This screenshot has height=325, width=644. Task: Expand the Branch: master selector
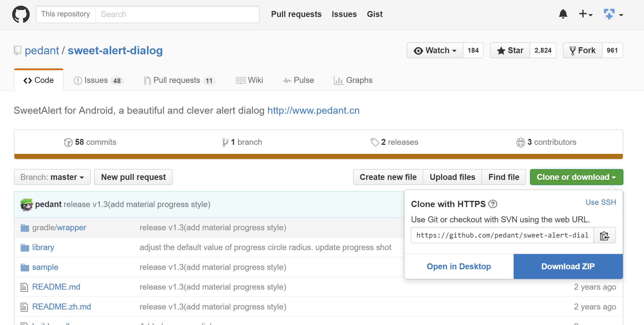click(x=52, y=177)
